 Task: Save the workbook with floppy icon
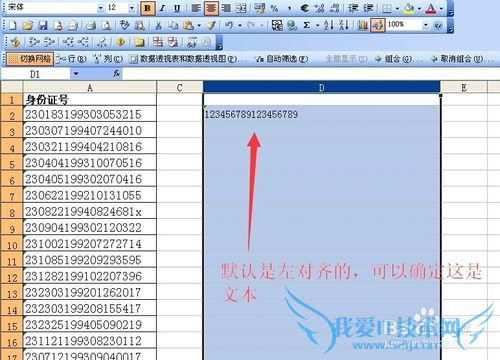pos(43,25)
